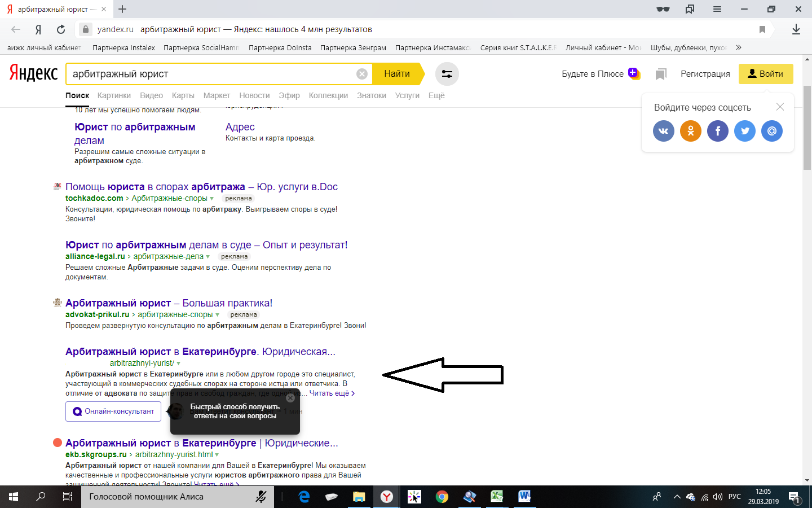This screenshot has width=812, height=508.
Task: Dismiss the Быстрый способ tooltip
Action: click(x=290, y=398)
